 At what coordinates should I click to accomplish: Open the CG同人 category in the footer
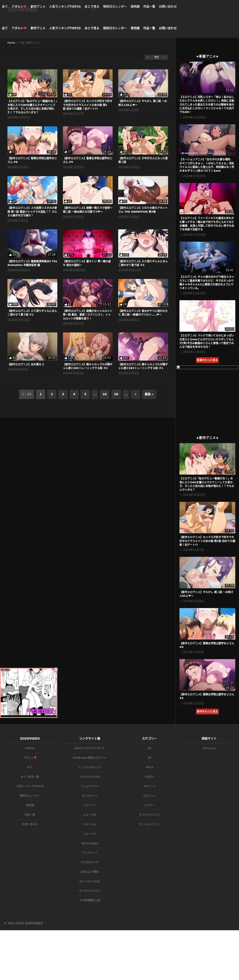[x=149, y=777]
